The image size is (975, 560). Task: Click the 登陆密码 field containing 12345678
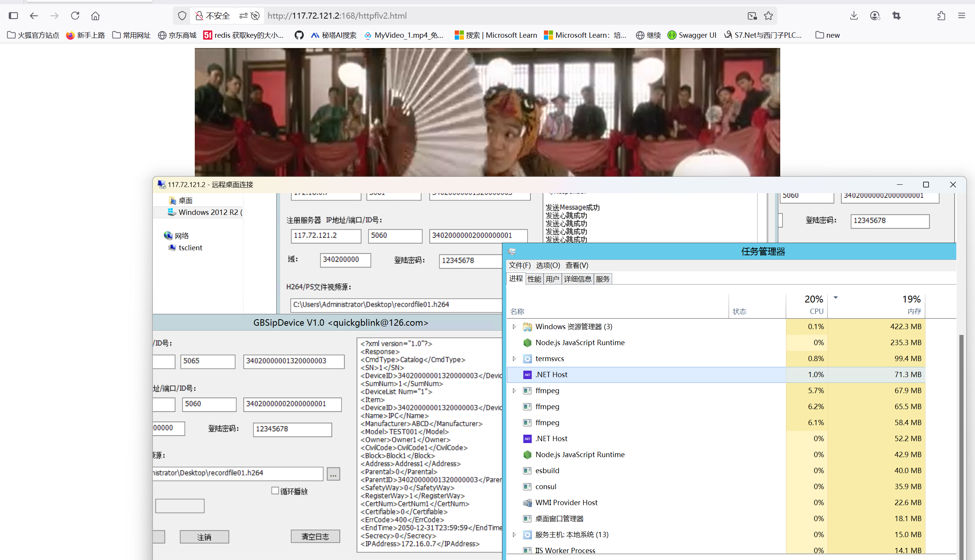292,429
